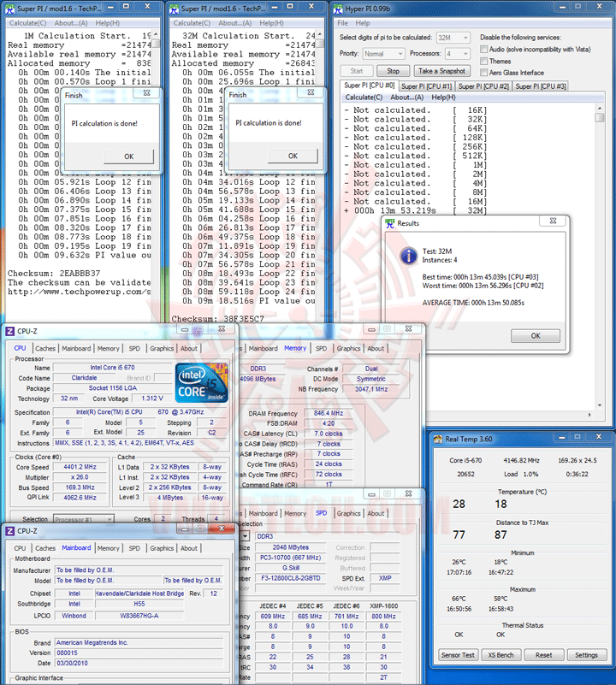Screen dimensions: 616x685
Task: Click the info icon in Results dialog
Action: (x=409, y=256)
